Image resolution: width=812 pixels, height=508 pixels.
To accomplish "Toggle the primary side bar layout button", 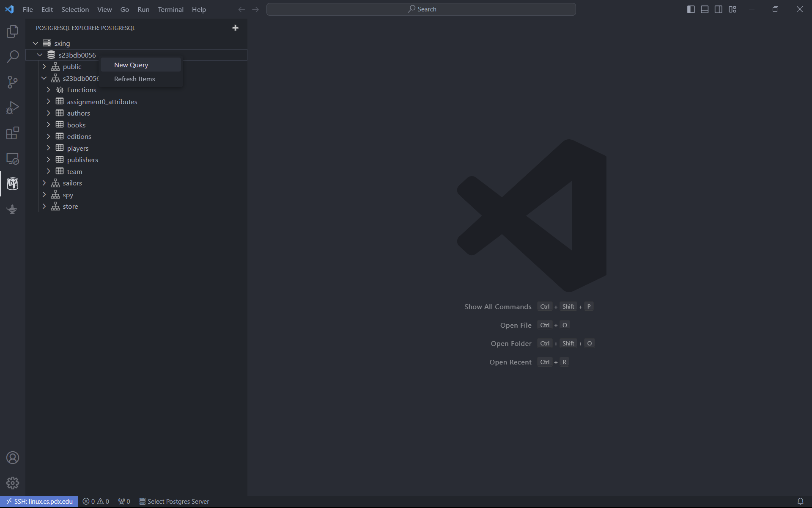I will (691, 9).
